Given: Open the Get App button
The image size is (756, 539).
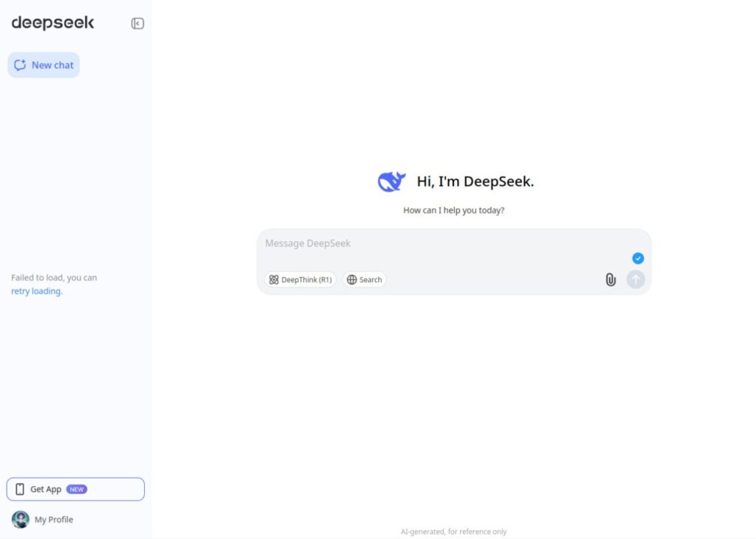Looking at the screenshot, I should click(x=76, y=490).
